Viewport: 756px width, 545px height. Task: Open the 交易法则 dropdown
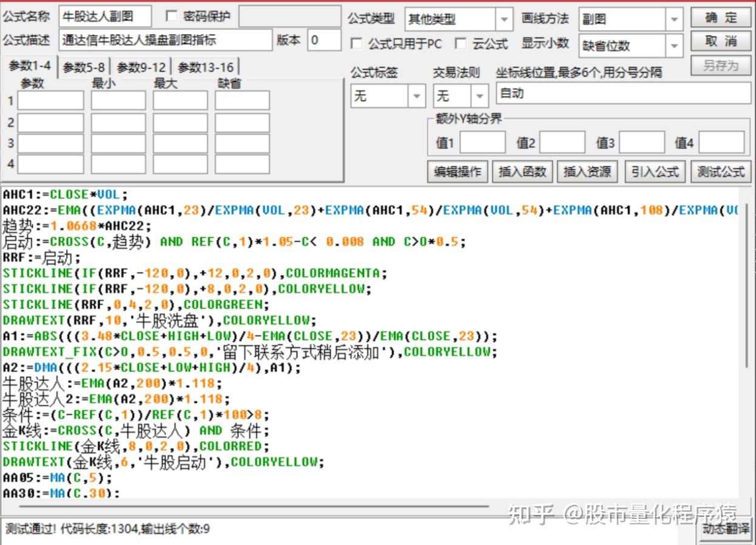coord(479,96)
